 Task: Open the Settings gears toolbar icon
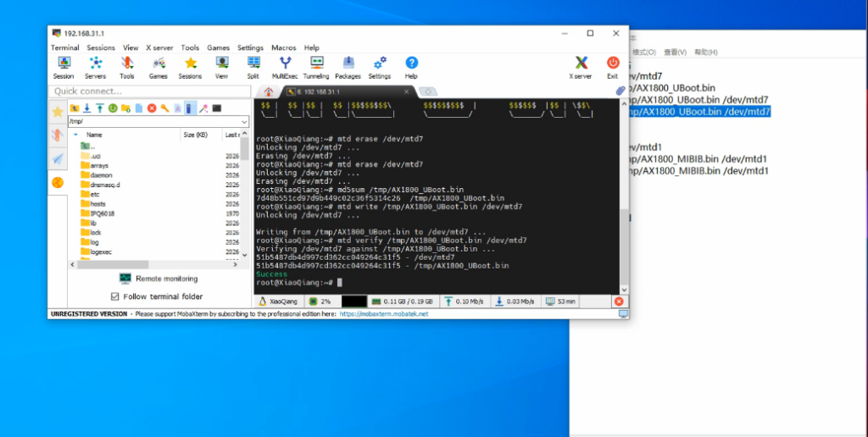click(x=380, y=68)
